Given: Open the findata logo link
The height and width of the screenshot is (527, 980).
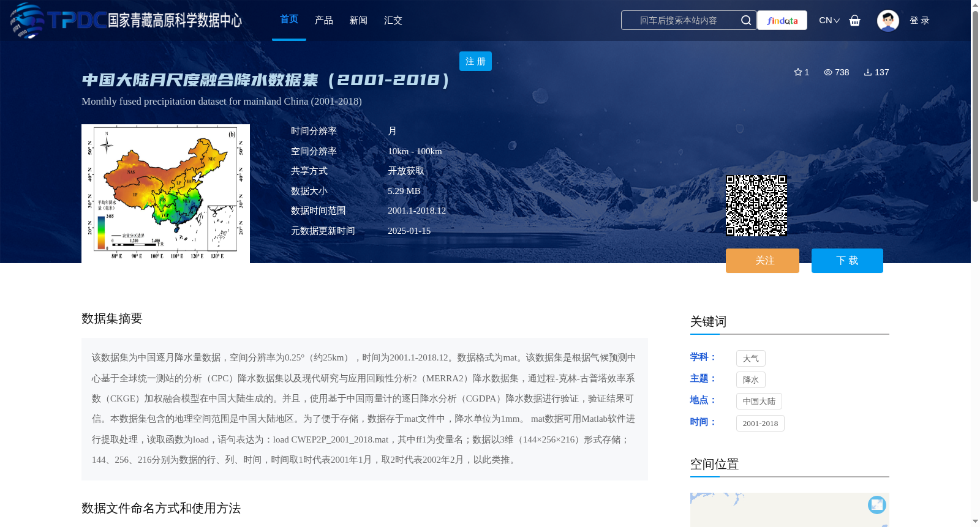Looking at the screenshot, I should click(782, 20).
